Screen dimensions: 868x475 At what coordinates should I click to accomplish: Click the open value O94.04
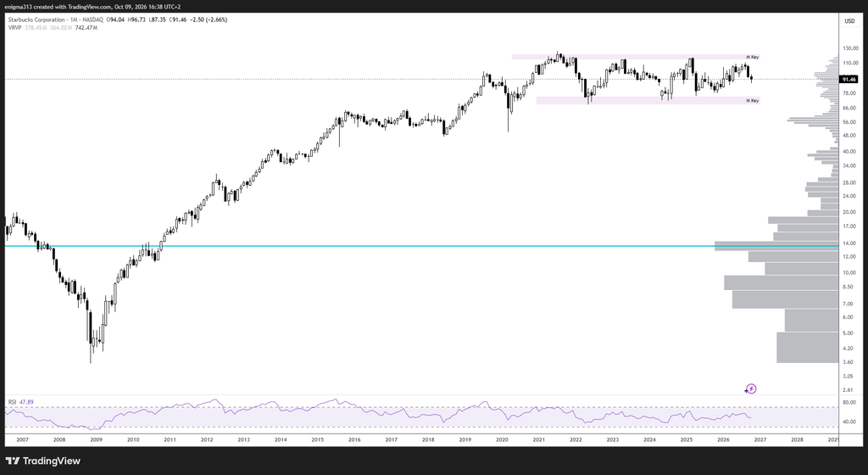(115, 20)
